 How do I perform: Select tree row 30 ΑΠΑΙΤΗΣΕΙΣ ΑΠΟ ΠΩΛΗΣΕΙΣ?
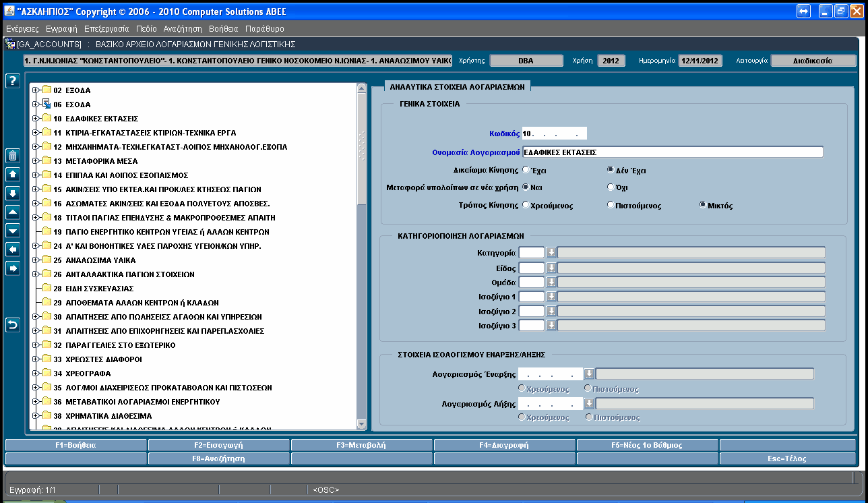(158, 316)
